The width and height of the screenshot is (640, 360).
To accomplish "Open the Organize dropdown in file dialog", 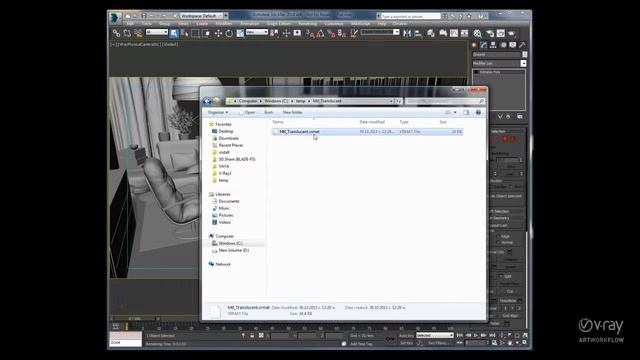I will pos(218,112).
